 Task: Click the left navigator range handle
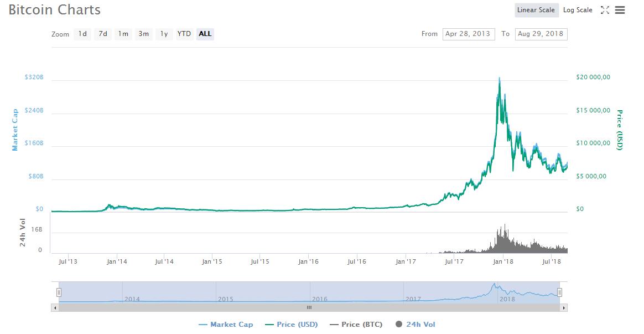point(59,292)
